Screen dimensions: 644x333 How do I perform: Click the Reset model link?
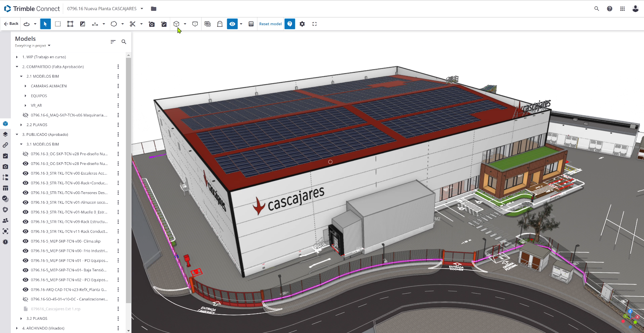pos(270,24)
